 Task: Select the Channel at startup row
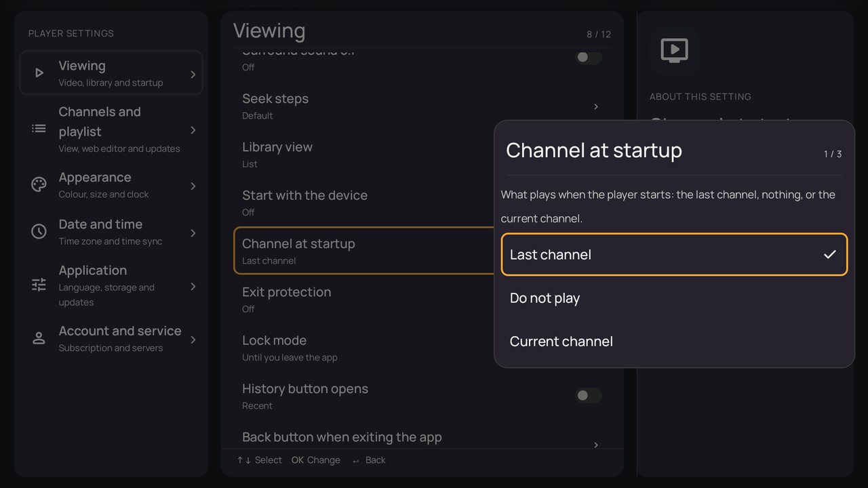point(422,251)
